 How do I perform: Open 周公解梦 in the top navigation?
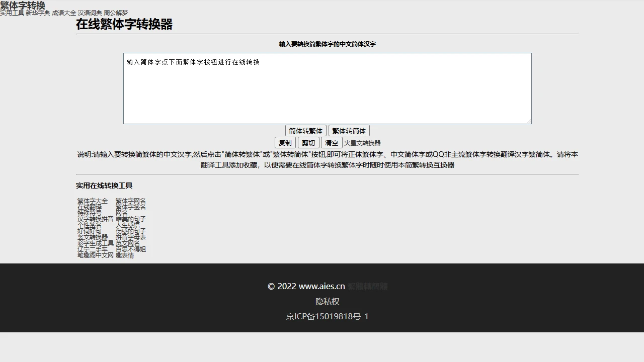point(116,13)
